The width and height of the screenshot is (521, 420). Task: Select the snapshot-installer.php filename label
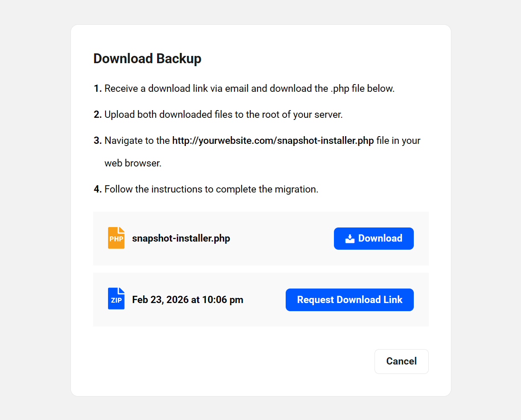[x=181, y=238]
